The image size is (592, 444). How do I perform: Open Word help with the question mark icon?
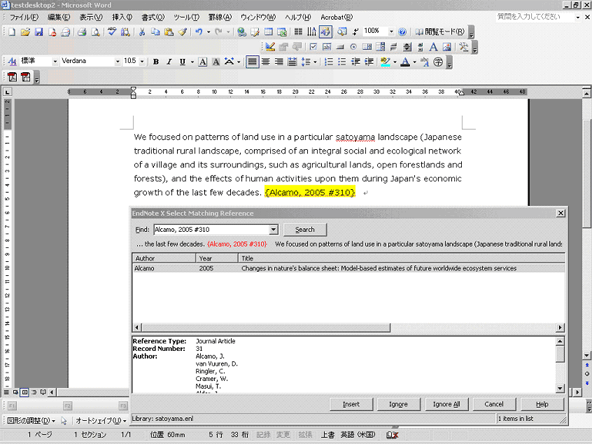click(x=402, y=32)
